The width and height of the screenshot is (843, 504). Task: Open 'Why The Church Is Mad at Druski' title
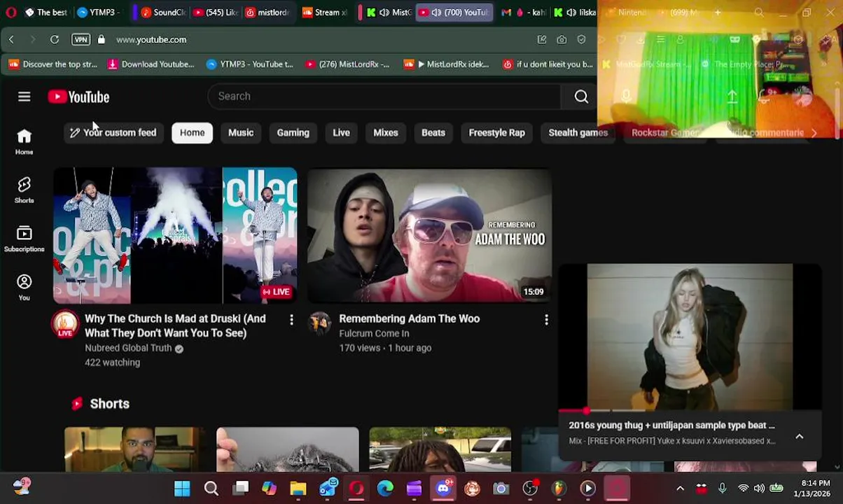tap(175, 325)
